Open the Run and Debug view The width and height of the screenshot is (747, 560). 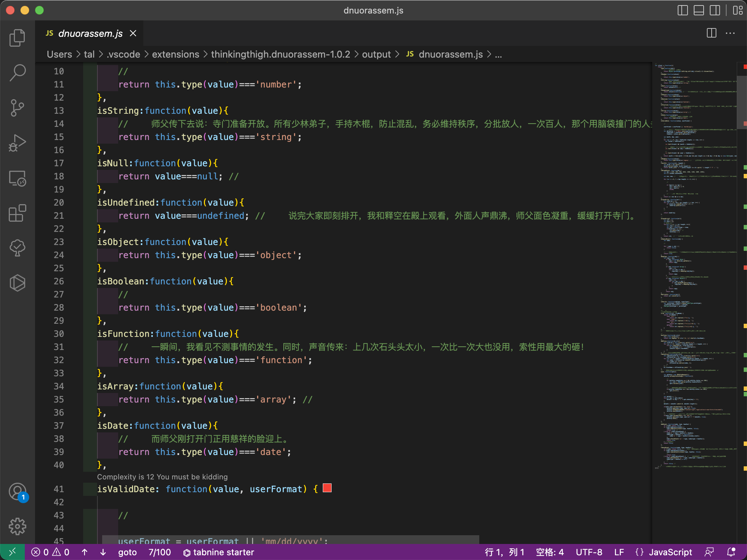click(x=17, y=143)
